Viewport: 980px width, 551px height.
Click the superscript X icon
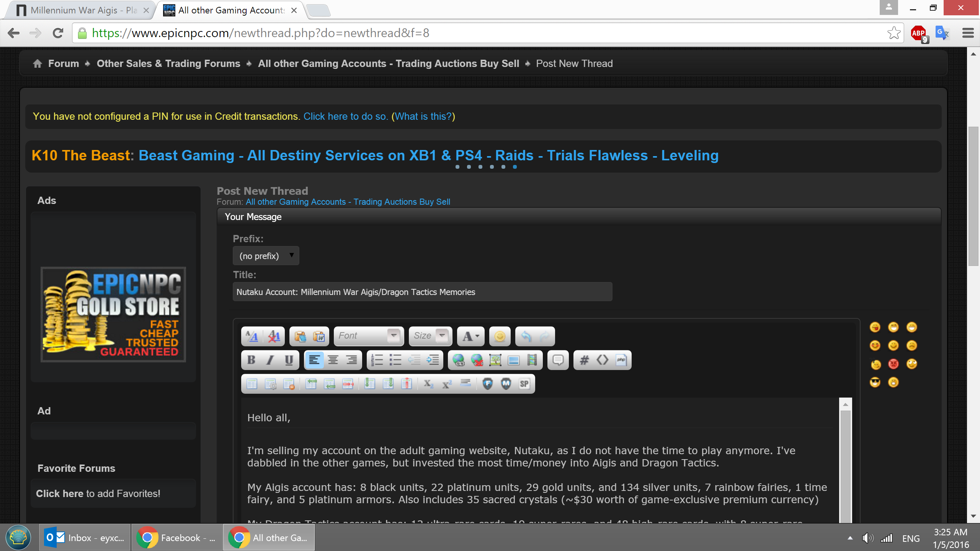tap(447, 384)
